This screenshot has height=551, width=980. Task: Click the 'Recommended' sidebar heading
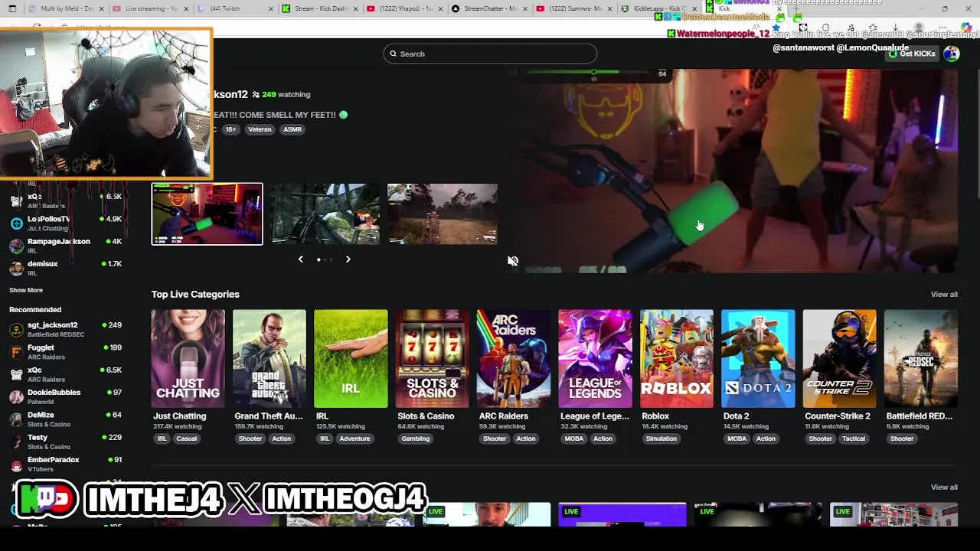[x=35, y=310]
